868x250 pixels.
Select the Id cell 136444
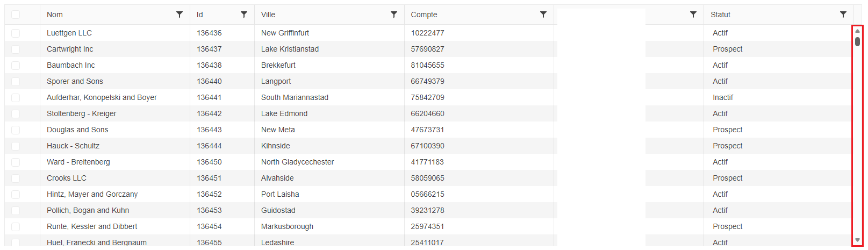(209, 146)
